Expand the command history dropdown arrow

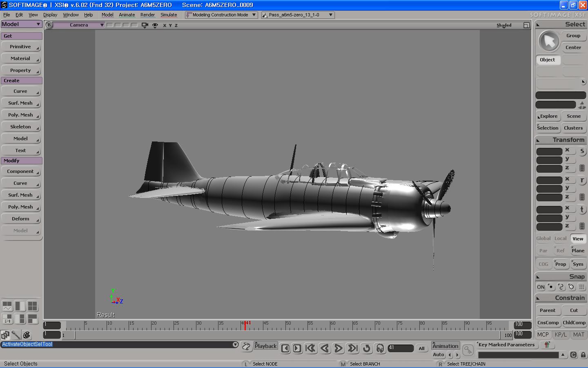[235, 344]
